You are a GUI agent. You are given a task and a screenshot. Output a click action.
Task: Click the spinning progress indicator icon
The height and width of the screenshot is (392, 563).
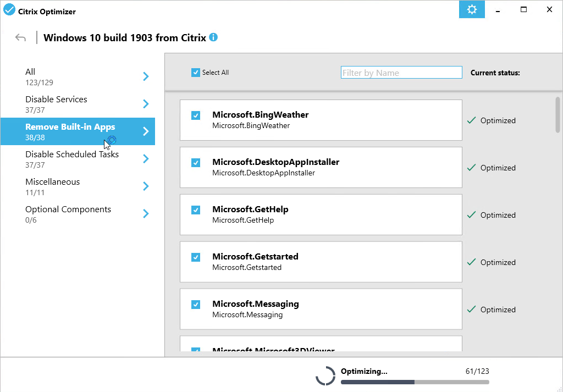(x=325, y=376)
